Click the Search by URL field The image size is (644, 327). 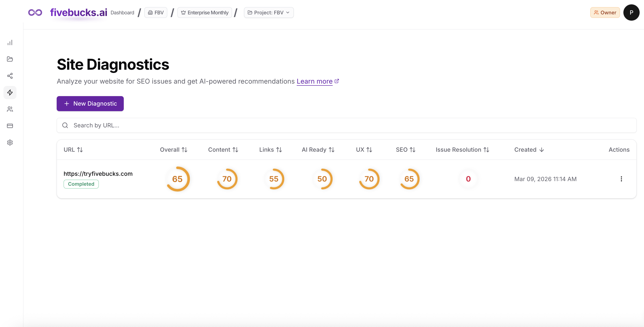point(346,125)
